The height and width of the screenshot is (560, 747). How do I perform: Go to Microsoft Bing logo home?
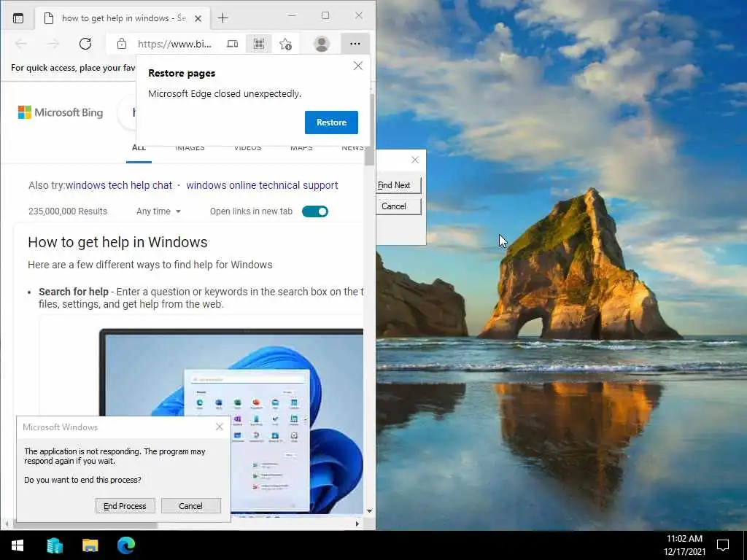tap(61, 112)
